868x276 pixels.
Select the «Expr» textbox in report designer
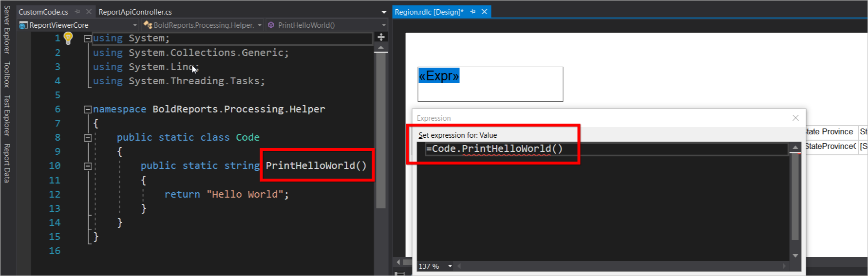(490, 84)
